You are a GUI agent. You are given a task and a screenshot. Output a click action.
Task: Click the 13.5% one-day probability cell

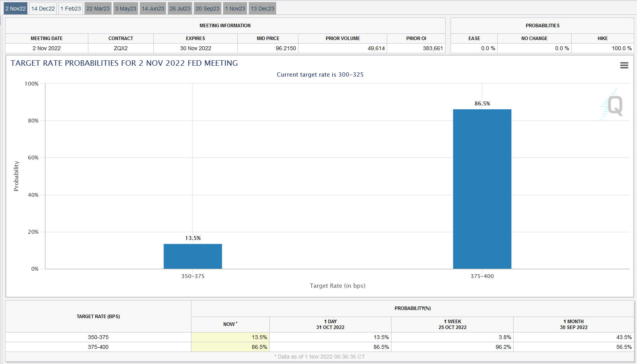330,337
